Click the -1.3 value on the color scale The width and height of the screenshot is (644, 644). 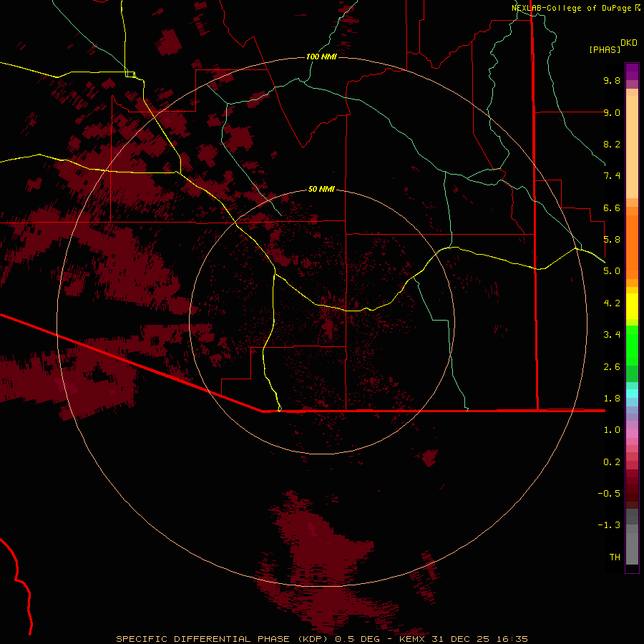[x=609, y=525]
